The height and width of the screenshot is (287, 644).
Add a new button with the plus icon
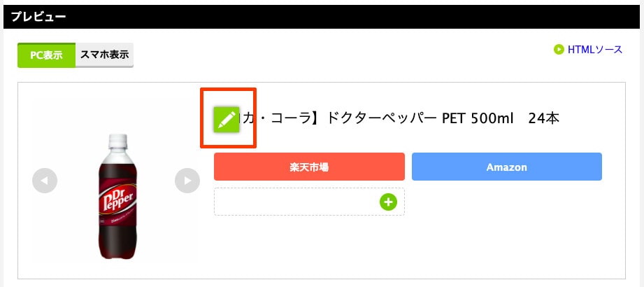(x=388, y=202)
